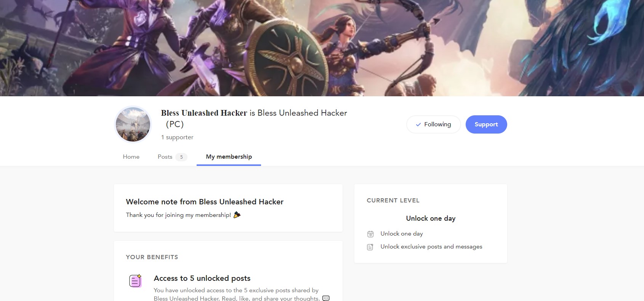Click the pink unlocked posts icon
Screen dimensions: 644x301
point(135,281)
